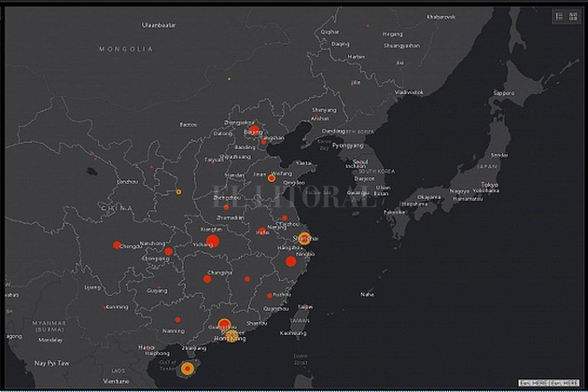Open the legend list icon
Screen dimensions: 588x392
(x=559, y=16)
